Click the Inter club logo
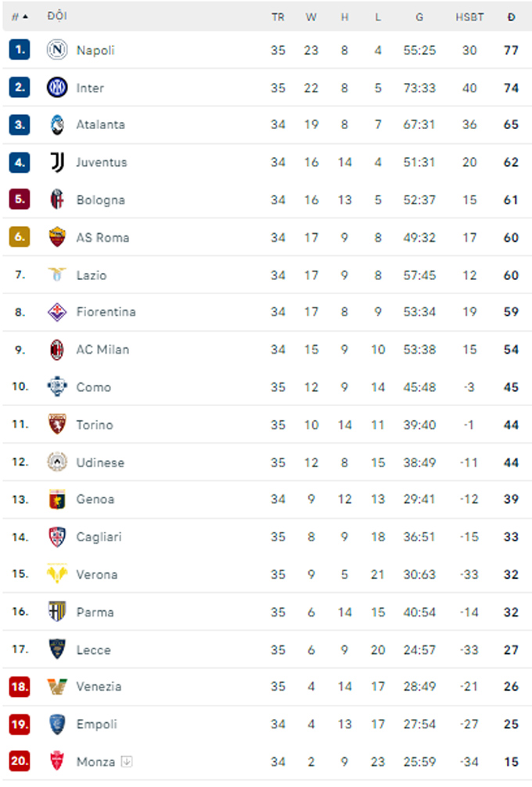 pos(56,88)
